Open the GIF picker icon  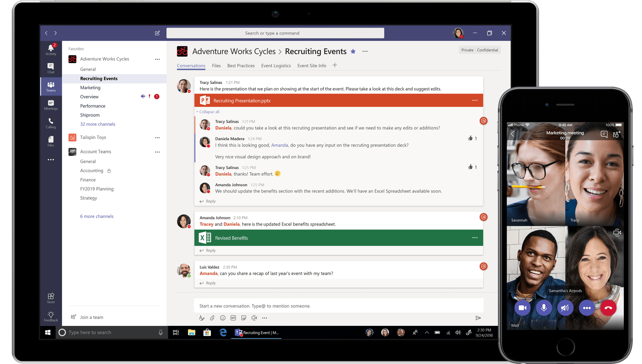tap(233, 318)
